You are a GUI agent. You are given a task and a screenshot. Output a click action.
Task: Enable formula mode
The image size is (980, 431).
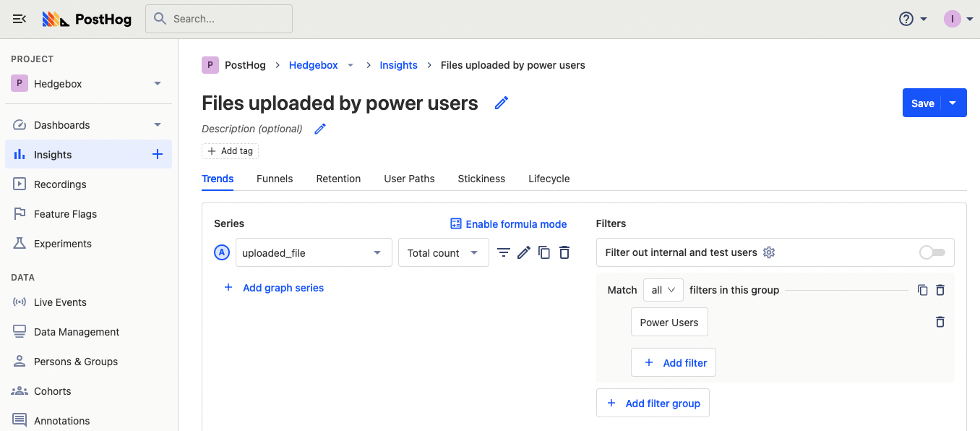click(508, 224)
